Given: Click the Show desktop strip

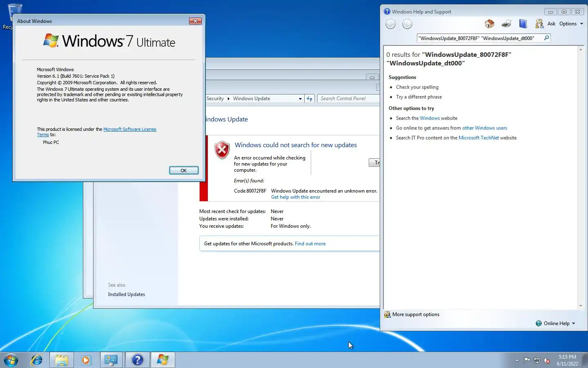Looking at the screenshot, I should click(586, 360).
